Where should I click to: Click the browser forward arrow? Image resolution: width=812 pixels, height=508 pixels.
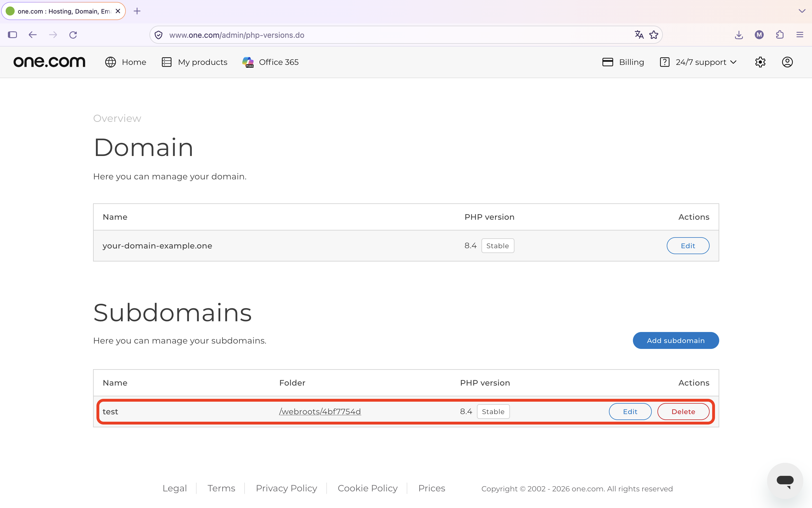pos(53,35)
